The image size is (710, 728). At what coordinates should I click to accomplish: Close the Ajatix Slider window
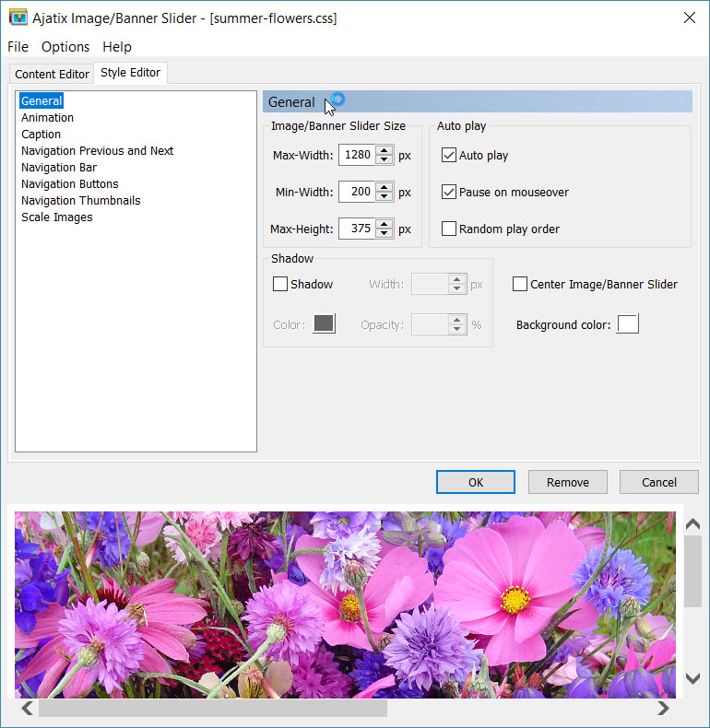690,18
